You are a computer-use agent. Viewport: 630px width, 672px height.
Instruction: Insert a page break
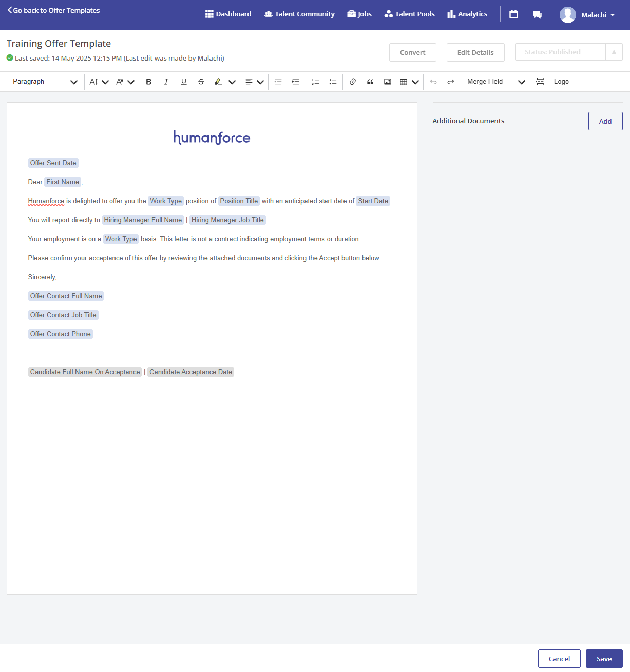(540, 82)
